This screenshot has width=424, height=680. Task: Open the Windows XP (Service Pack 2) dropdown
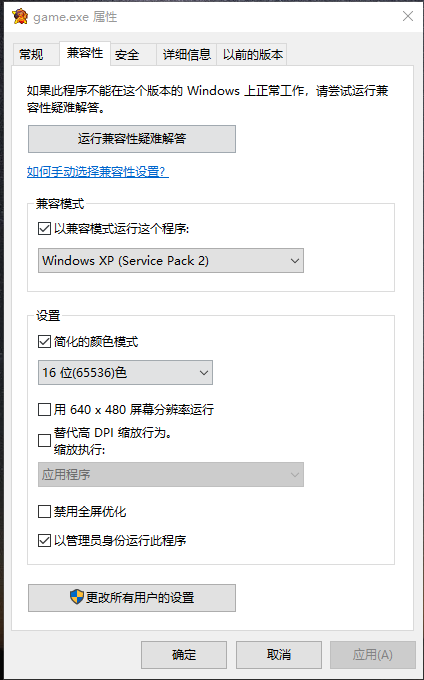pyautogui.click(x=171, y=261)
